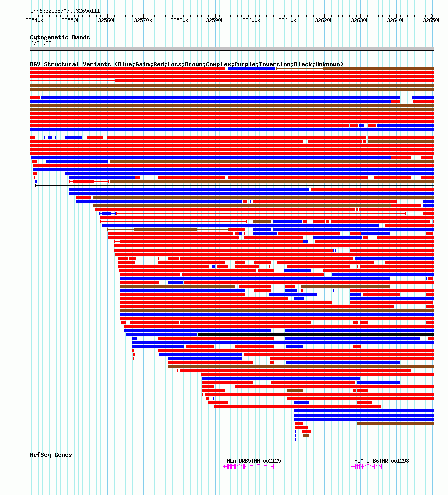Click the 6p21.32 band label
Image resolution: width=448 pixels, height=495 pixels.
41,44
